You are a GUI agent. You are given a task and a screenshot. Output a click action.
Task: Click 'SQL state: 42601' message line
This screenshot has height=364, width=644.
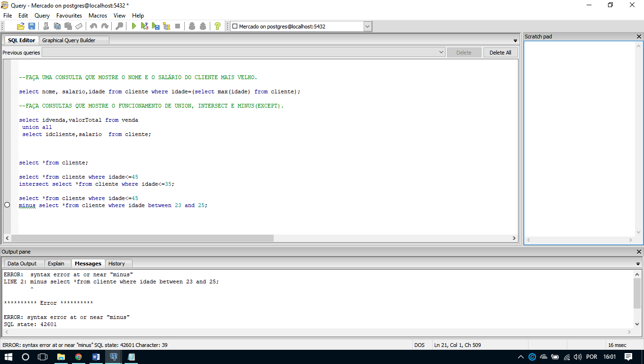coord(30,324)
